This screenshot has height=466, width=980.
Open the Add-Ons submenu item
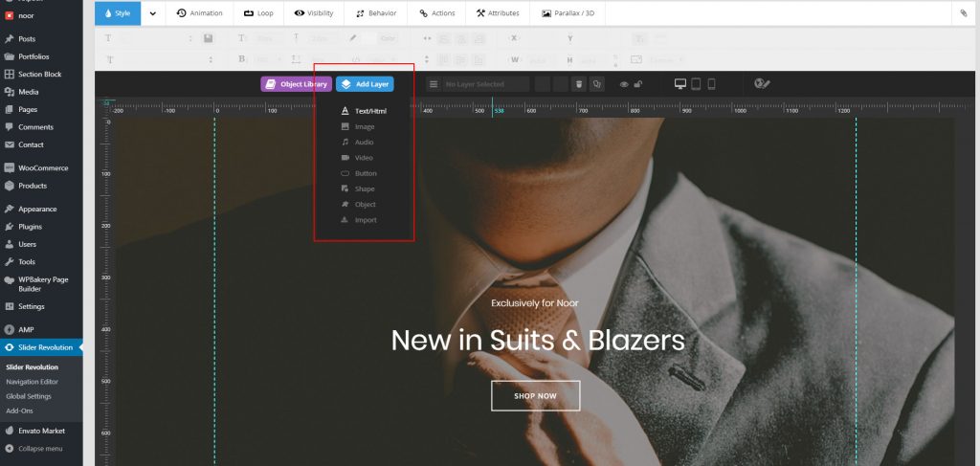click(x=19, y=411)
